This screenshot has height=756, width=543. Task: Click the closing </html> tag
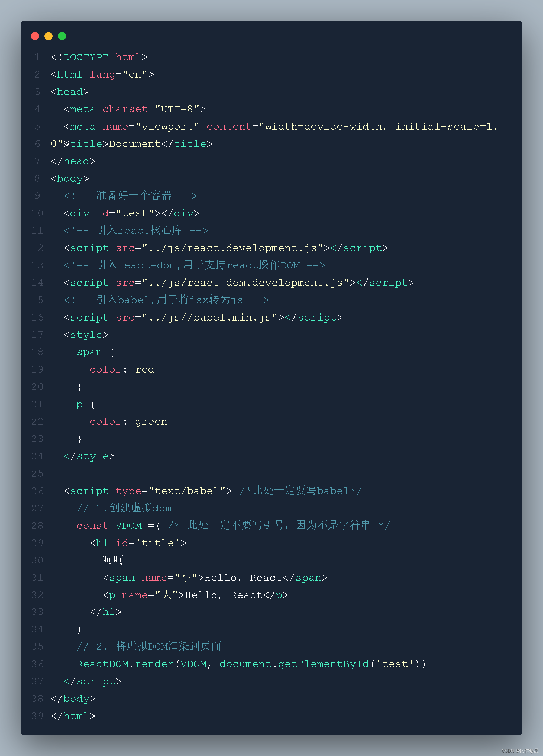[73, 716]
